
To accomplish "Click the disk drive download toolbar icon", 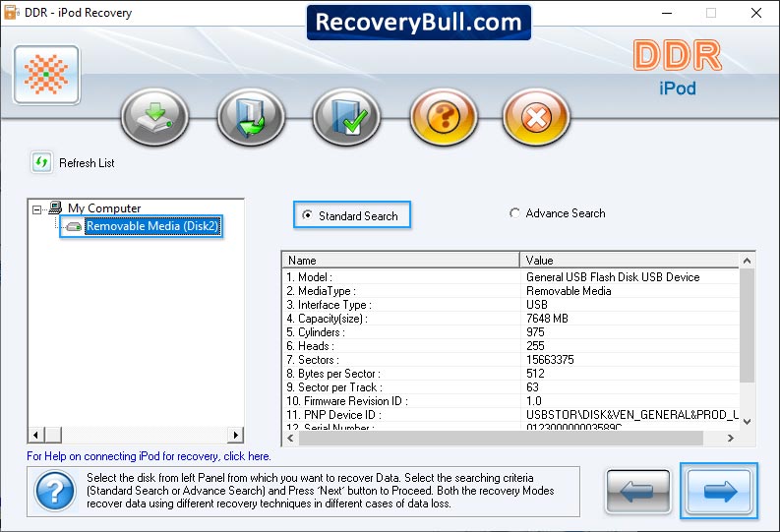I will coord(153,119).
